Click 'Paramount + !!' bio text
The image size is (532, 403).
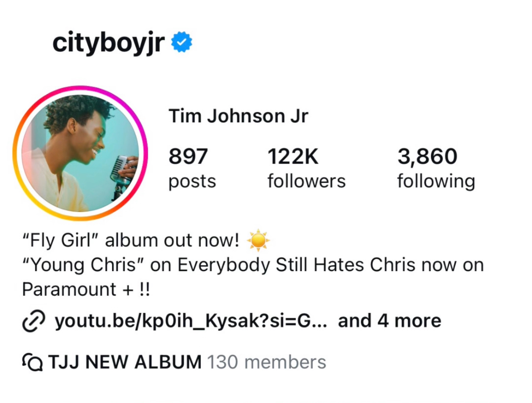tap(86, 289)
